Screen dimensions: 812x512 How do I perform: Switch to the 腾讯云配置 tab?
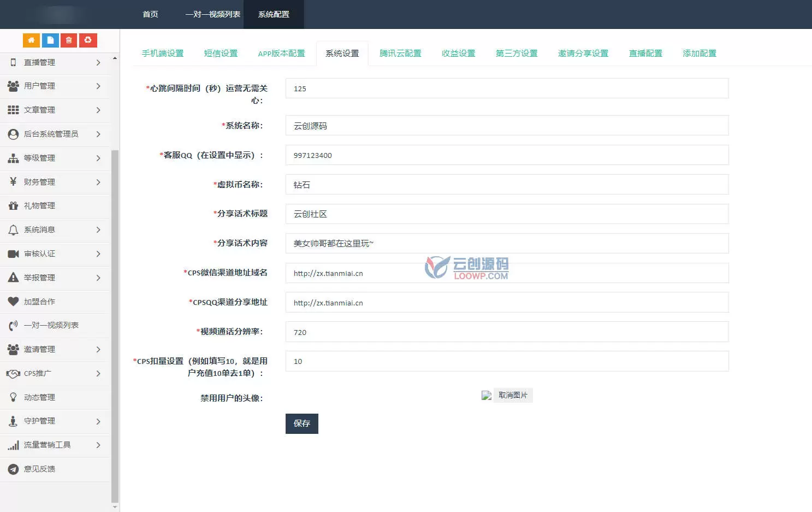400,53
